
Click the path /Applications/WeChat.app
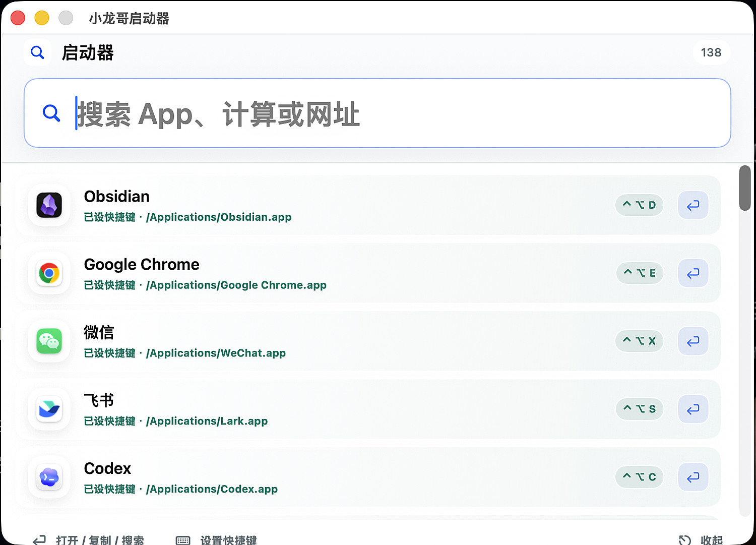click(x=216, y=353)
